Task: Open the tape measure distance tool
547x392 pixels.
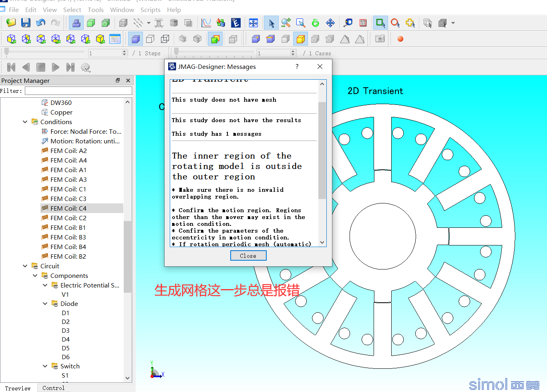Action: pos(348,23)
